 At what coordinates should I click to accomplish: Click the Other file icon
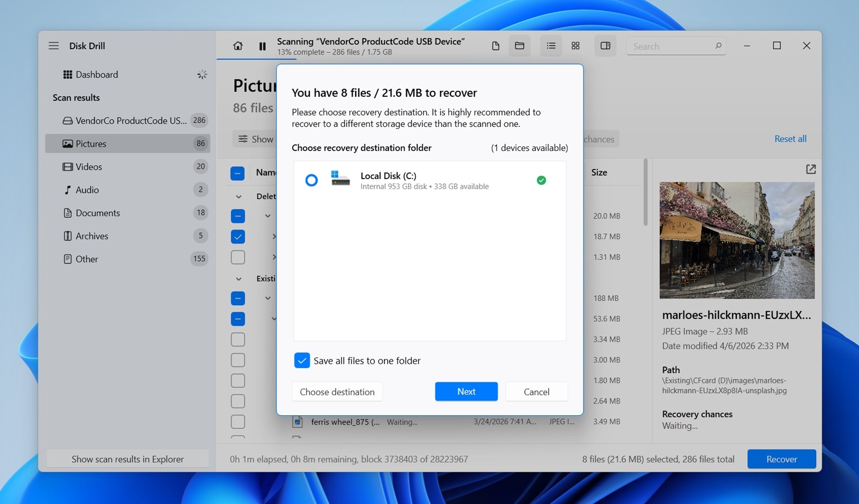point(68,259)
